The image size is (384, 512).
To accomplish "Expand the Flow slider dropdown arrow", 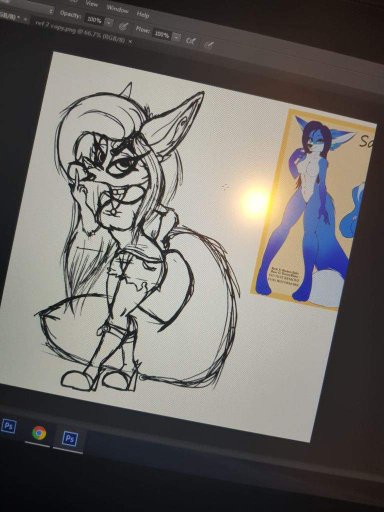I will 177,36.
